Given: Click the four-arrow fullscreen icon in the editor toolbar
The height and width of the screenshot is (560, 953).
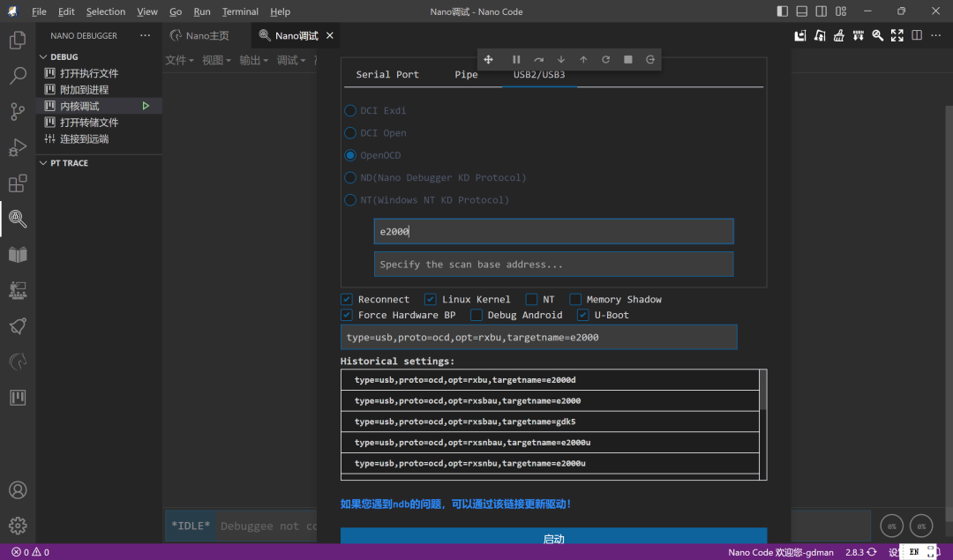Looking at the screenshot, I should (897, 36).
